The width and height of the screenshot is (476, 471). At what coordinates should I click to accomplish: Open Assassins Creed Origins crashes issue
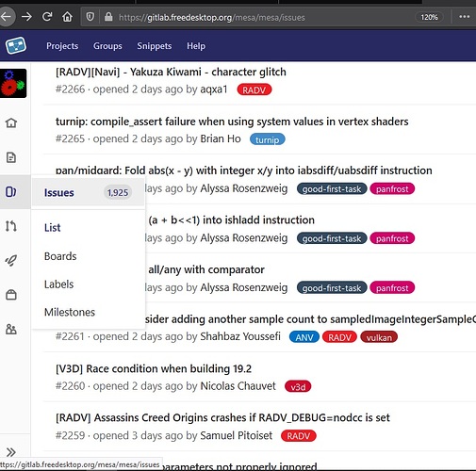pos(222,418)
